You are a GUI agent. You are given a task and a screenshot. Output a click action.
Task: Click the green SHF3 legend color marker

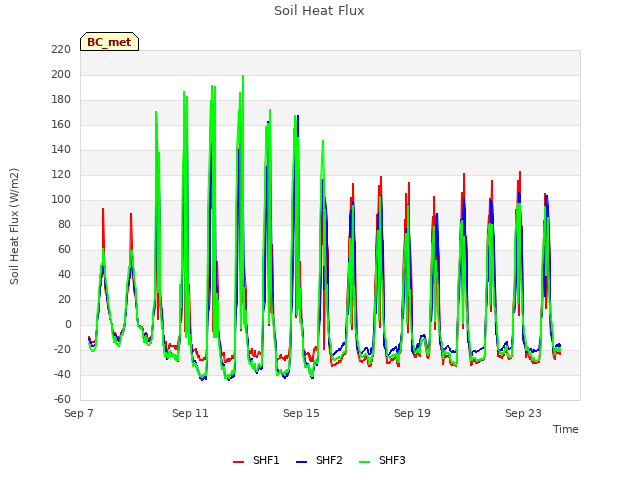pos(364,462)
